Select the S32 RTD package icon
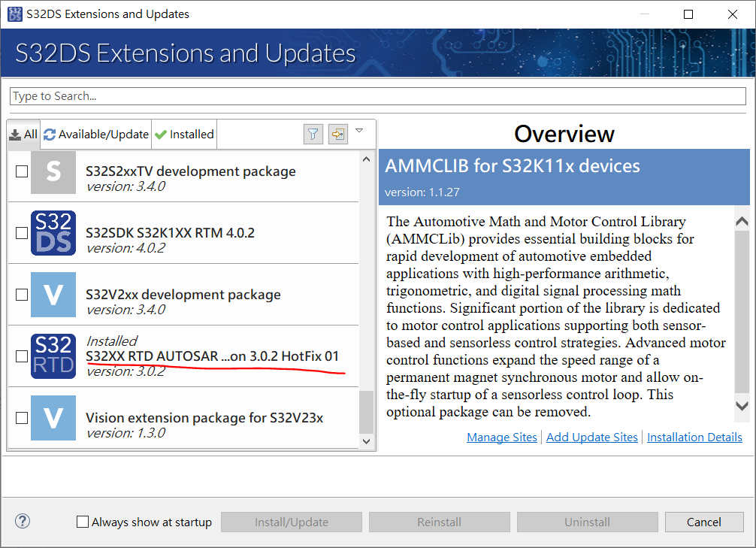756x548 pixels. tap(53, 356)
